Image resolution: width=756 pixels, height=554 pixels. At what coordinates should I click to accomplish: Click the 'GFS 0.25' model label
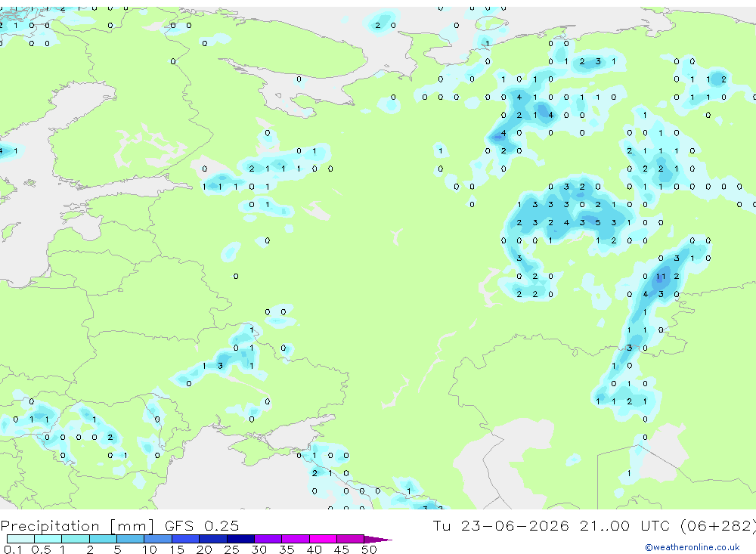pyautogui.click(x=202, y=525)
